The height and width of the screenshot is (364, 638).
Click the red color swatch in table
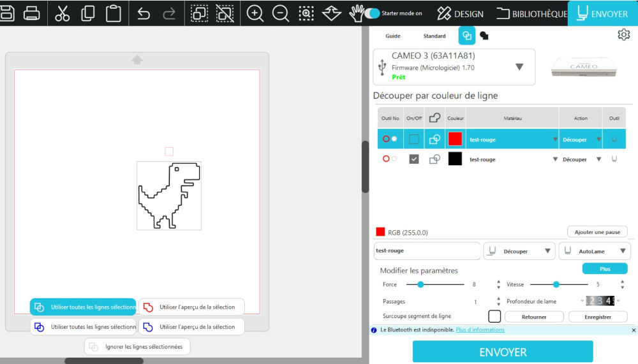tap(455, 139)
